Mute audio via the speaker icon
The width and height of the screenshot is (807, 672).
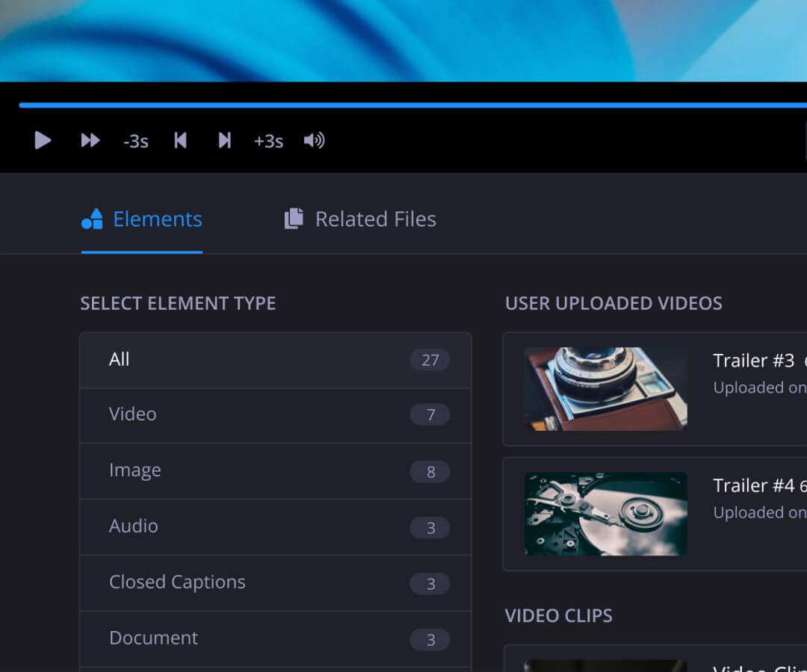314,140
